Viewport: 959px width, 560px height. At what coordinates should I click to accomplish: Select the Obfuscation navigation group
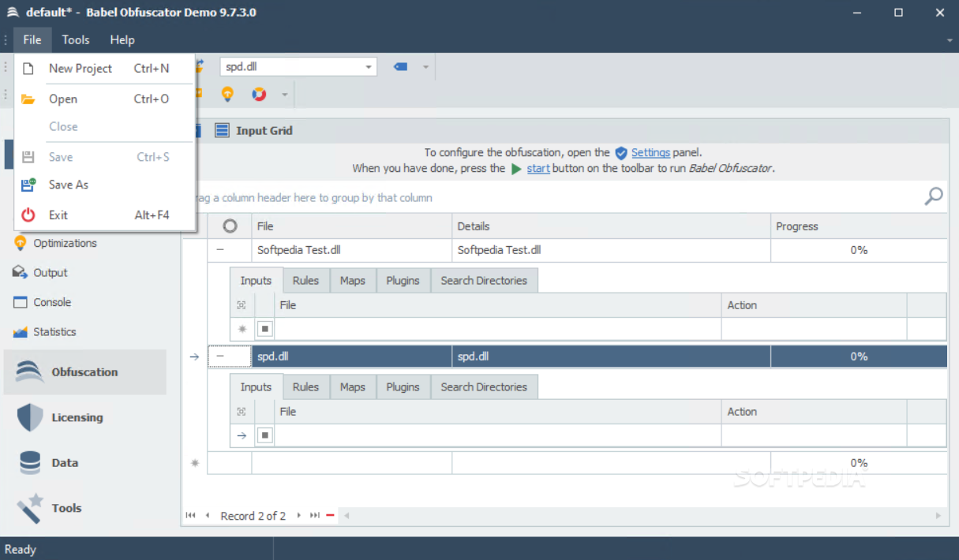(85, 372)
